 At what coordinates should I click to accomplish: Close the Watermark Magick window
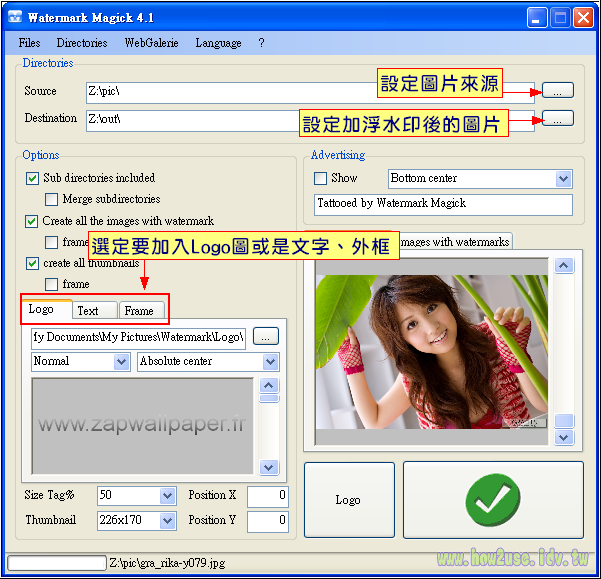pyautogui.click(x=583, y=18)
